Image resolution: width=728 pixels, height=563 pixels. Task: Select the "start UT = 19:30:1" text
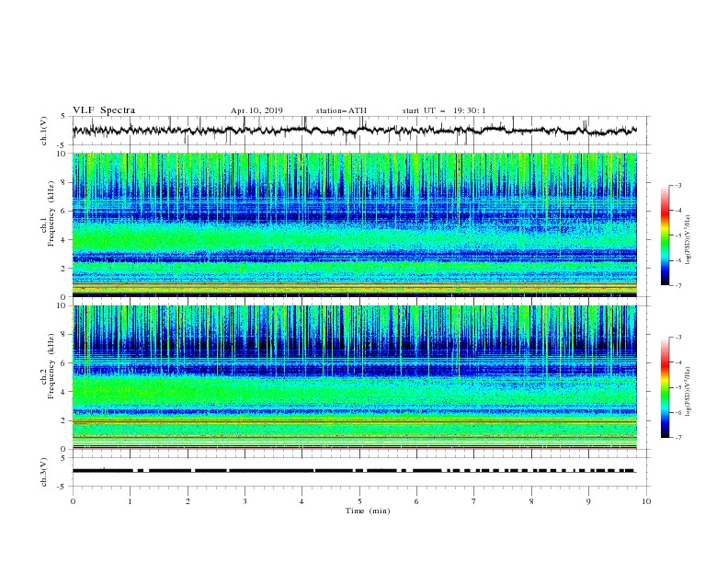click(444, 110)
